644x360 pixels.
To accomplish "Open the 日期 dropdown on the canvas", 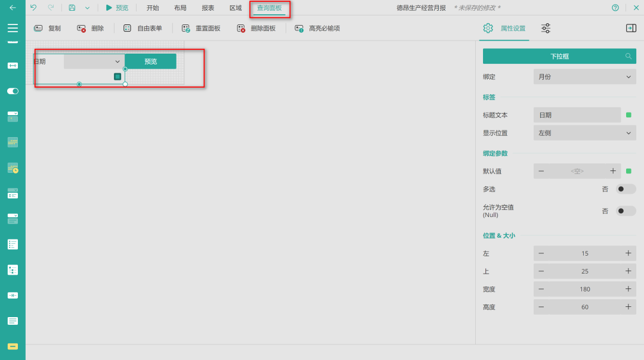I will click(94, 61).
